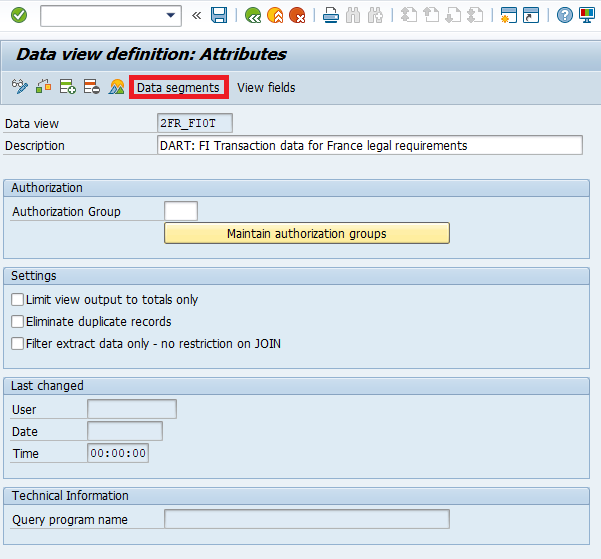601x559 pixels.
Task: Click the Authorization Group input field
Action: click(x=180, y=211)
